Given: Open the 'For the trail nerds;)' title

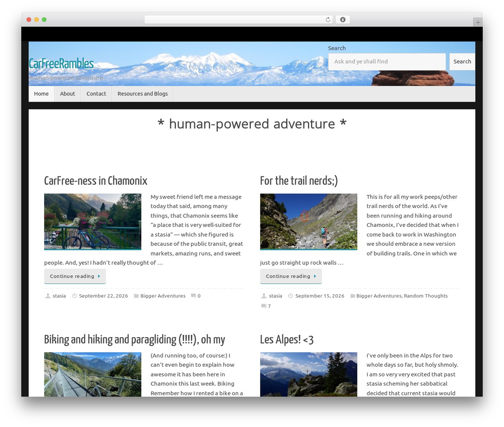Looking at the screenshot, I should pyautogui.click(x=299, y=181).
